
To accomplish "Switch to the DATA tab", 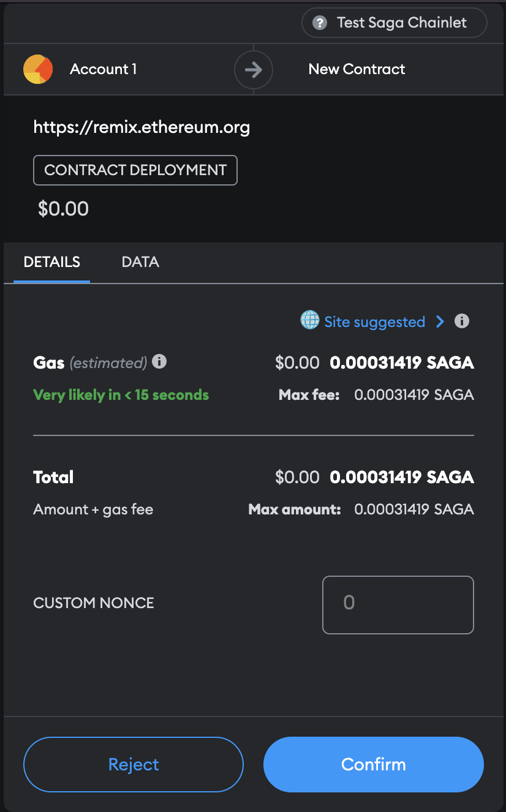I will [x=140, y=262].
